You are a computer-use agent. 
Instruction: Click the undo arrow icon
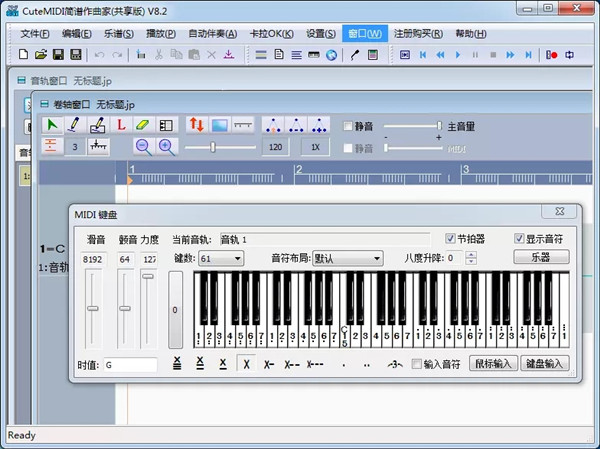pyautogui.click(x=99, y=55)
